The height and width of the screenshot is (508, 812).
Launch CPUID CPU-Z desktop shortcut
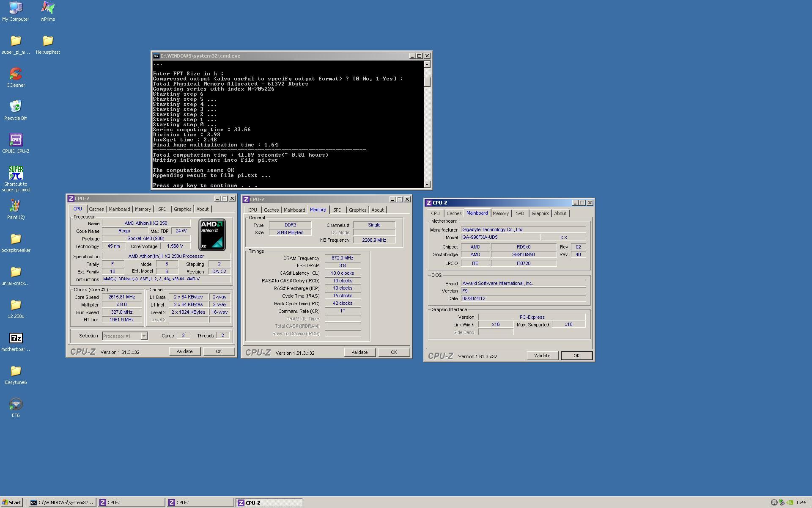coord(16,144)
